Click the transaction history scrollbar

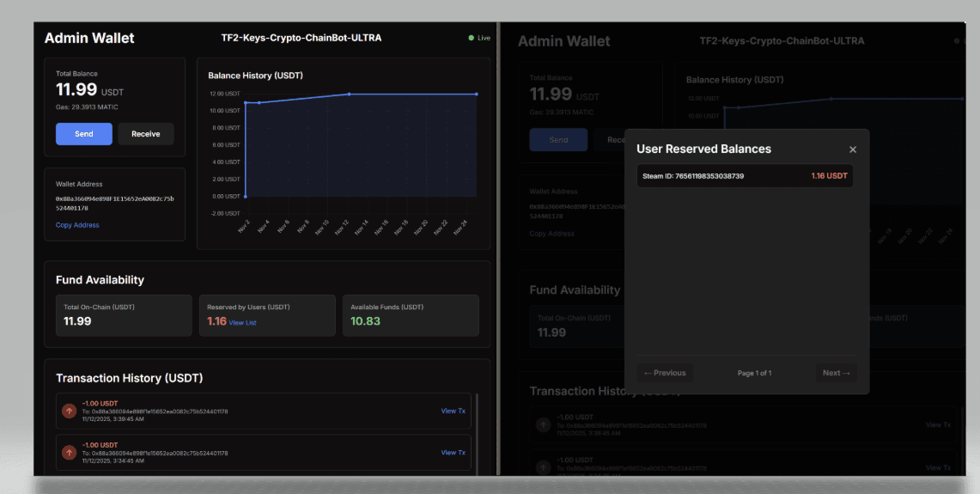pyautogui.click(x=477, y=434)
